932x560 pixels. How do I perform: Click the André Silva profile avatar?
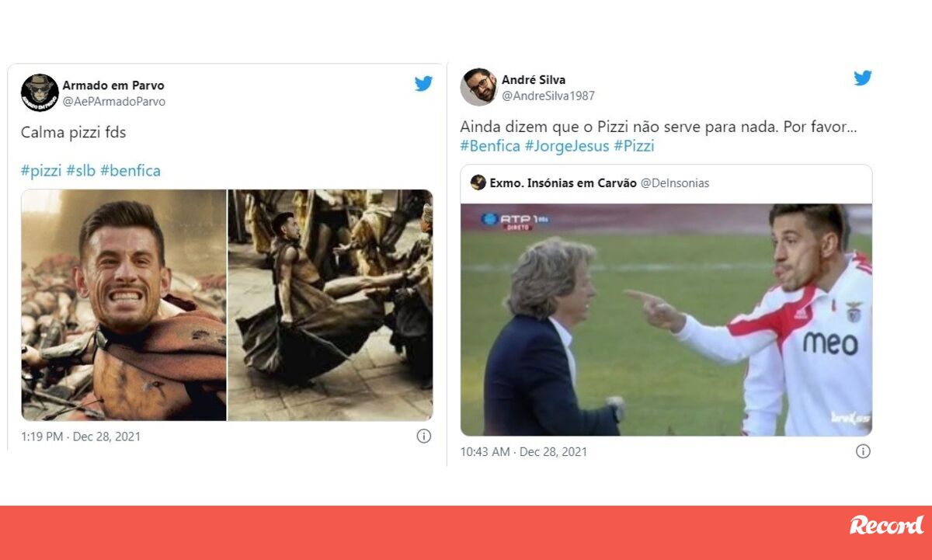pyautogui.click(x=478, y=87)
